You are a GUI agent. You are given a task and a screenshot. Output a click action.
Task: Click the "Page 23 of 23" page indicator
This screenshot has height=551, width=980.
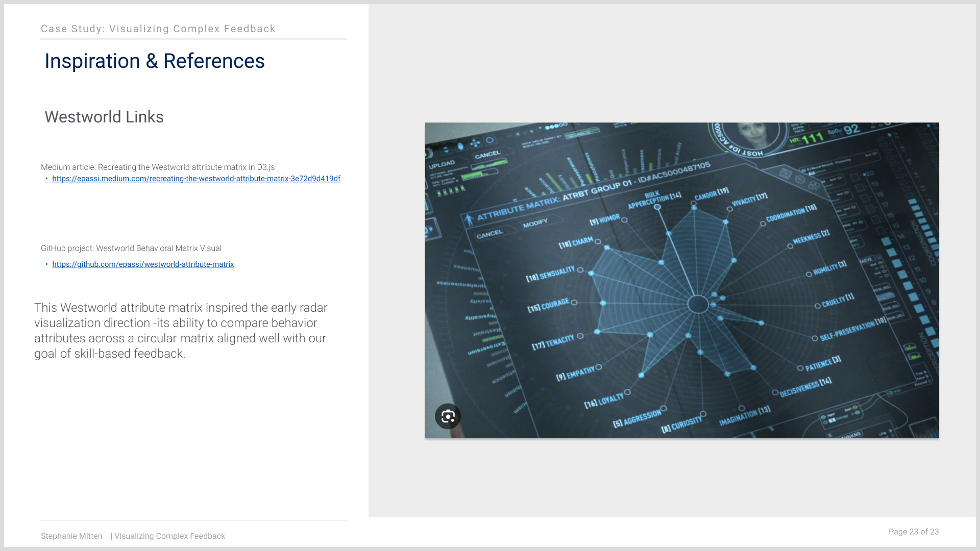coord(914,532)
